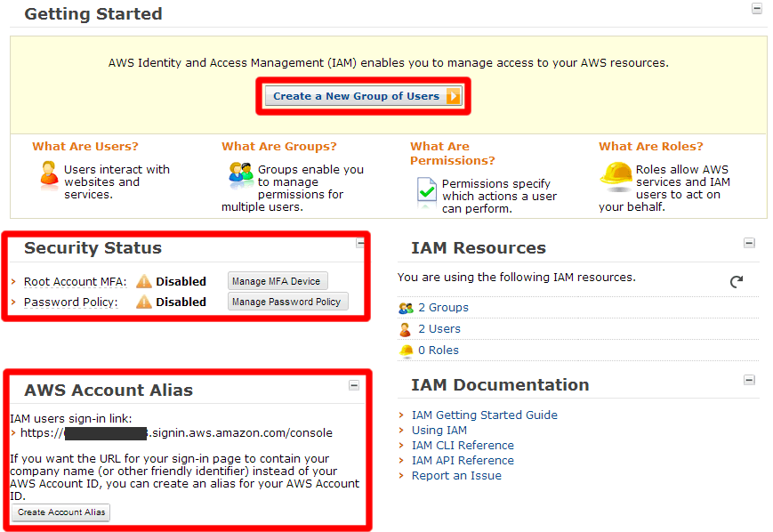Click the hard hat icon under What Are Roles

(616, 176)
